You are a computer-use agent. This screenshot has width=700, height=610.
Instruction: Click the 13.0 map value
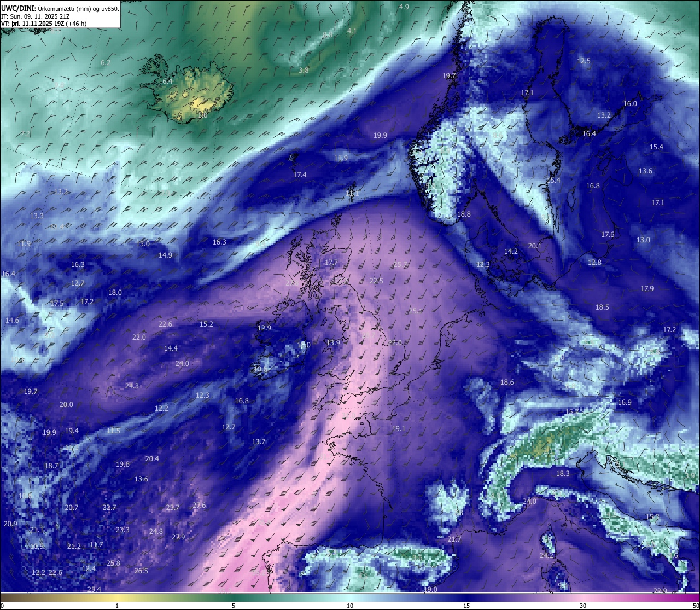click(x=643, y=240)
